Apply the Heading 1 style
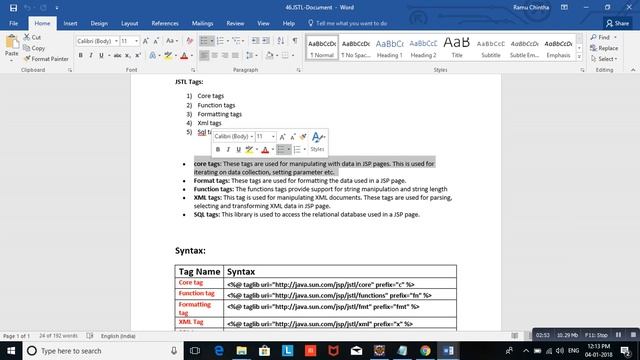 tap(389, 48)
